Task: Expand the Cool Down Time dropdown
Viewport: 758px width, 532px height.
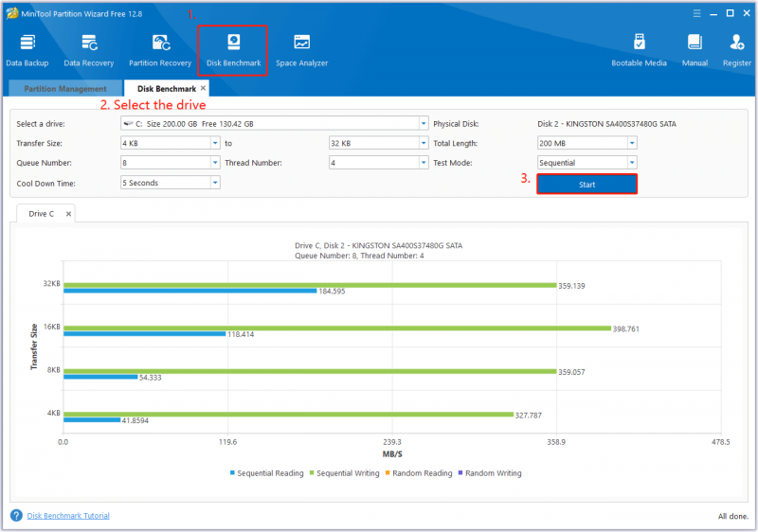Action: tap(215, 183)
